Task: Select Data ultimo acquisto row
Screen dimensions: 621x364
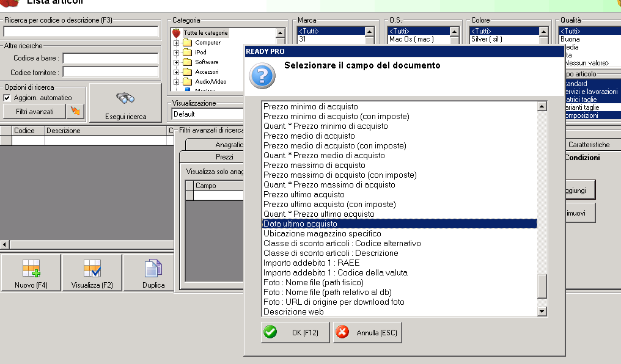Action: tap(400, 224)
